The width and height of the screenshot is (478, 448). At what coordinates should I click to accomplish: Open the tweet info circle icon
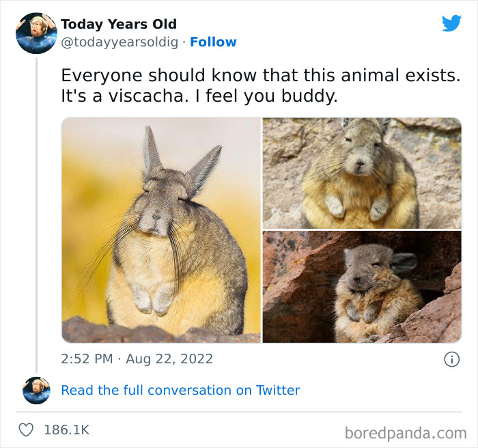point(451,359)
